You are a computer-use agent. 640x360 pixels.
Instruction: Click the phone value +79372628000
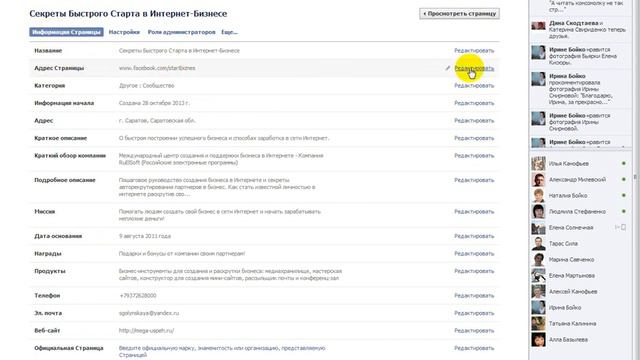click(138, 296)
